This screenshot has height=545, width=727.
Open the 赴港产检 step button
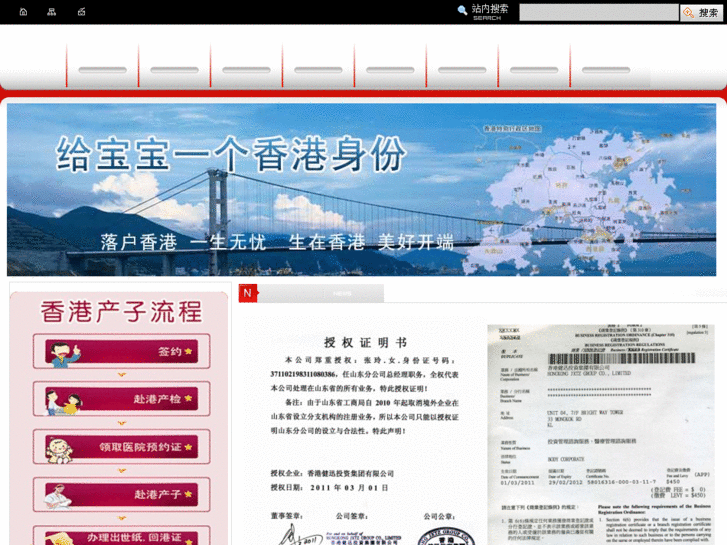pos(121,399)
